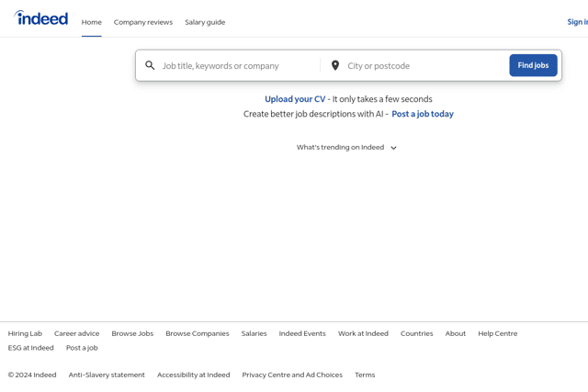Focus the job title keywords field

point(239,66)
